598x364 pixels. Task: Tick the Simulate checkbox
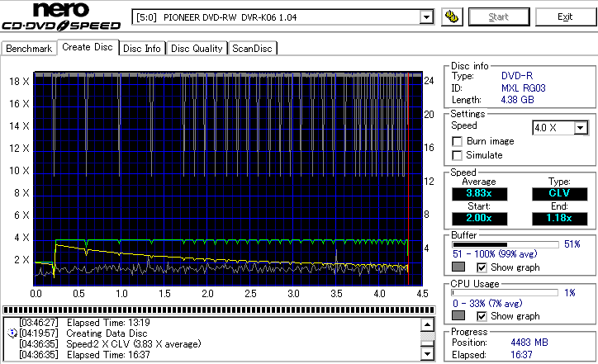[x=457, y=155]
